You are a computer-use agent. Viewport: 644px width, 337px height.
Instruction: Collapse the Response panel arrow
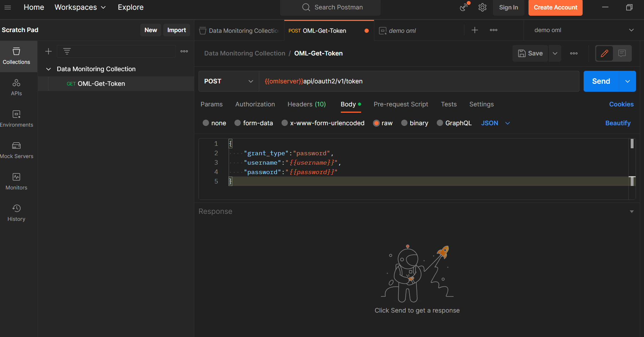[x=631, y=211]
